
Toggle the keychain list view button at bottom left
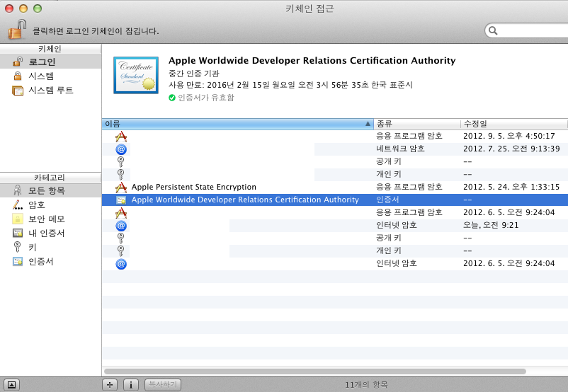[11, 385]
